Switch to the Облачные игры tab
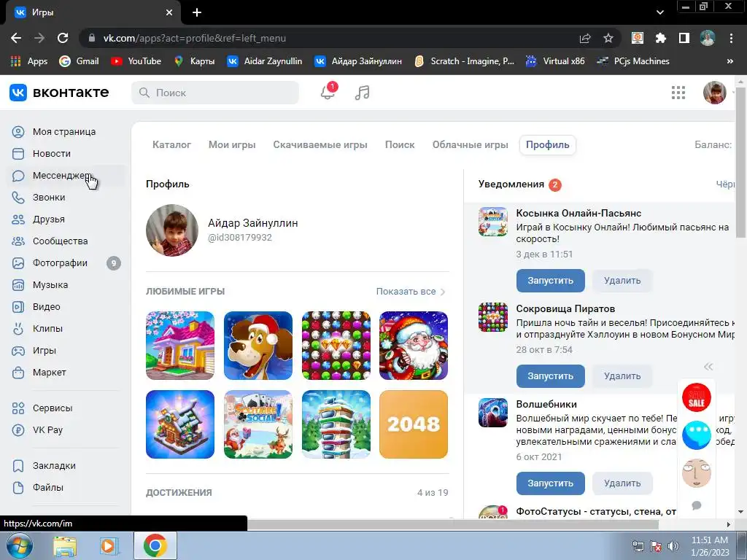This screenshot has width=747, height=560. [x=471, y=145]
